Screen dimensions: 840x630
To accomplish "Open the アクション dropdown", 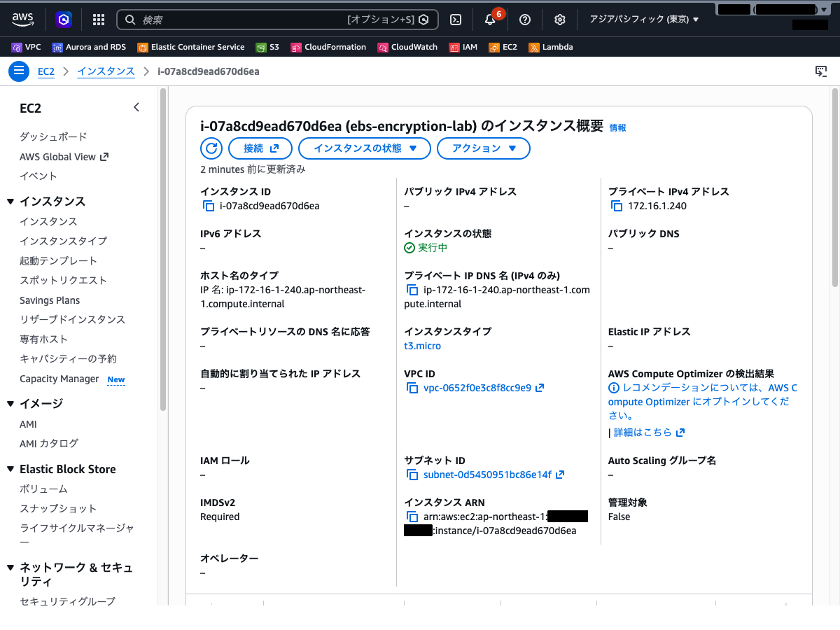I will (x=484, y=148).
